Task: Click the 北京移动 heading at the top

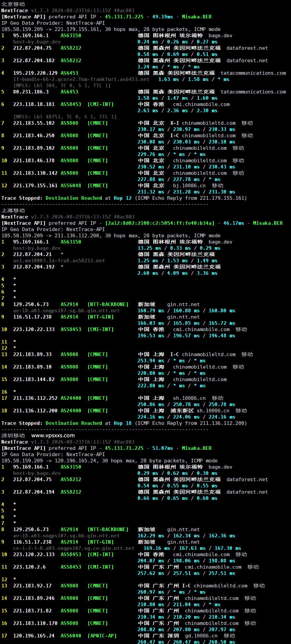Action: click(13, 4)
